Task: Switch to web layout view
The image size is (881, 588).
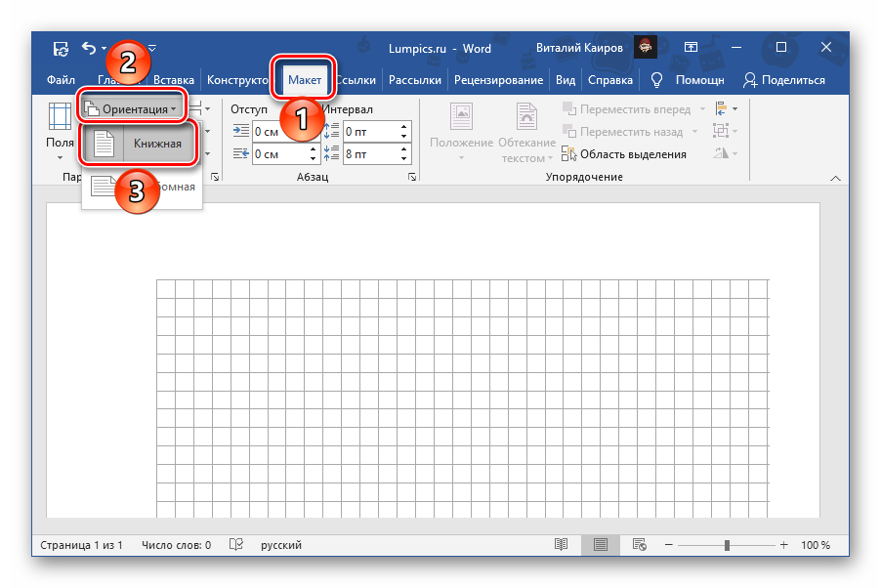Action: [639, 544]
